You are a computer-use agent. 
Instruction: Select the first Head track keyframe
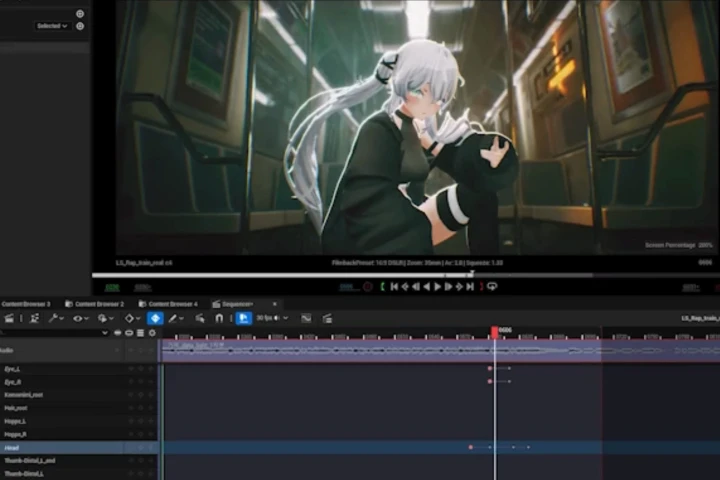(x=471, y=447)
